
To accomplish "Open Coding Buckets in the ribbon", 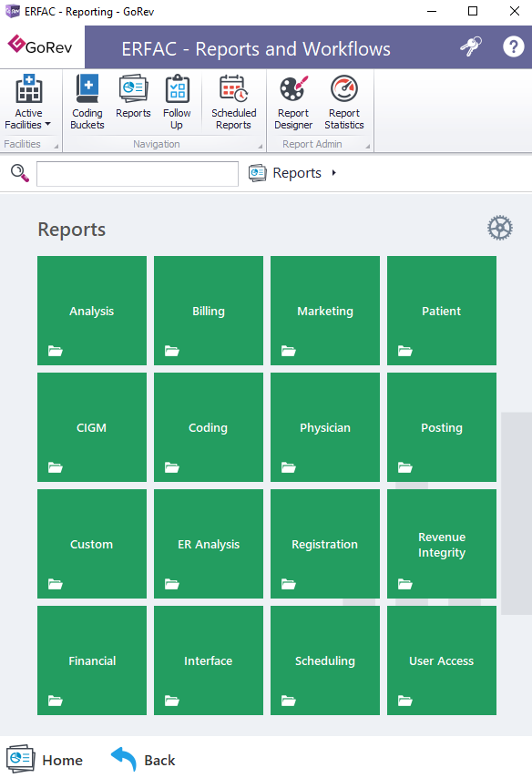I will [x=87, y=102].
